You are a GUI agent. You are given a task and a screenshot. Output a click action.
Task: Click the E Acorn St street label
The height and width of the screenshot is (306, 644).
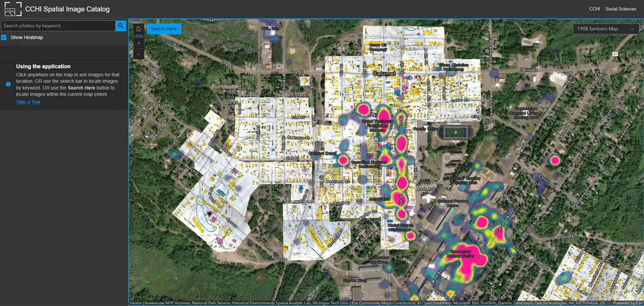[x=298, y=137]
